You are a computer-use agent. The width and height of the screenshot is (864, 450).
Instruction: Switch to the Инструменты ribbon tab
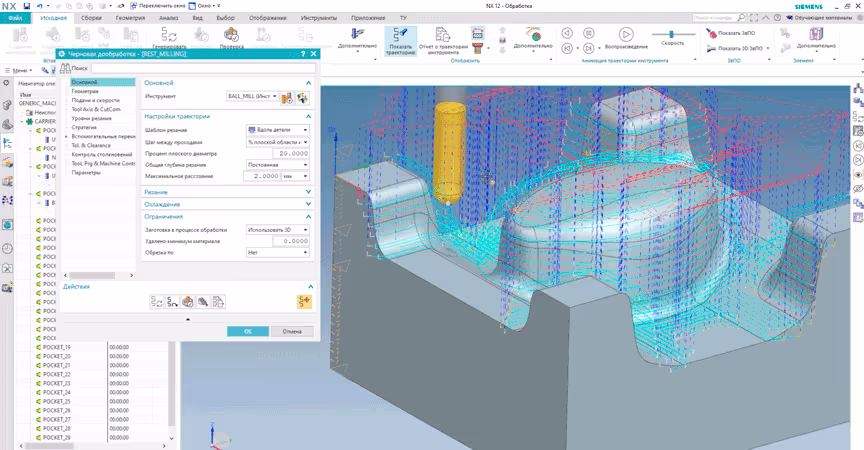318,18
